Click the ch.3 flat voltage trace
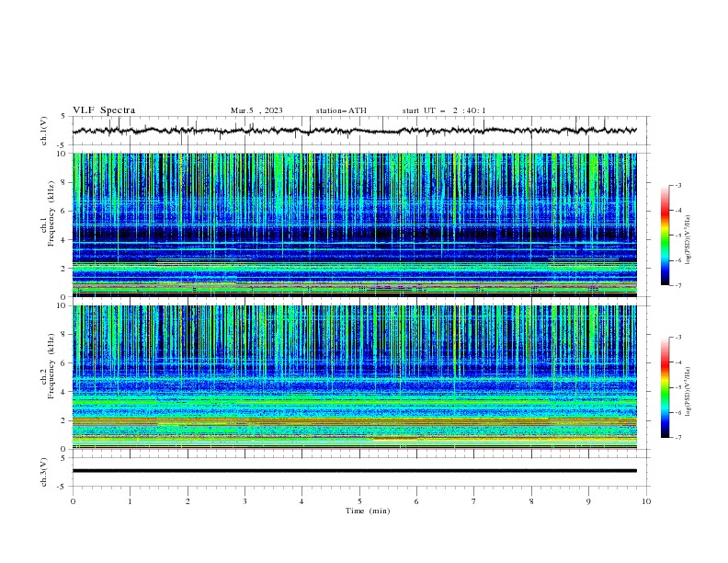Image resolution: width=728 pixels, height=563 pixels. point(355,471)
